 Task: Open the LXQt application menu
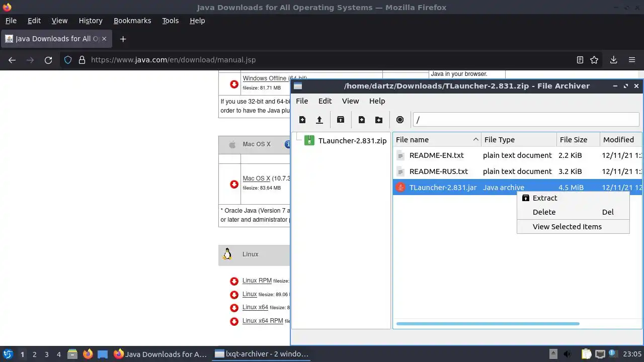(x=8, y=354)
